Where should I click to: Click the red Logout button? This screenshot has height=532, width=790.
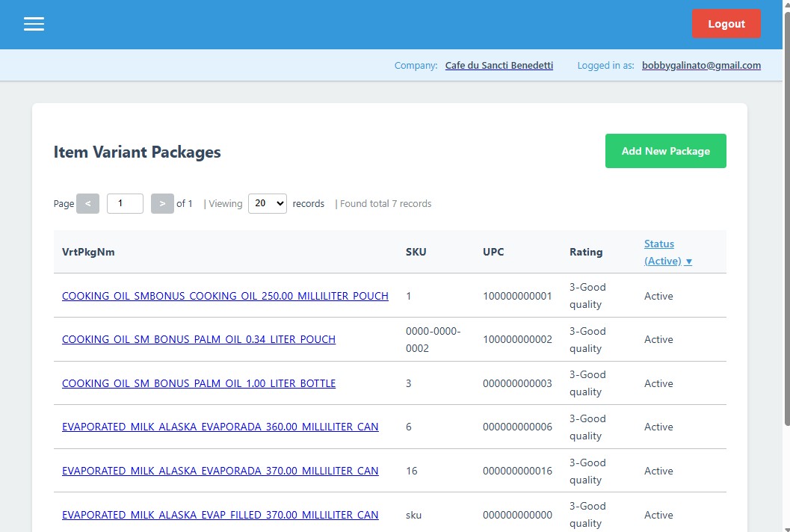(x=726, y=24)
